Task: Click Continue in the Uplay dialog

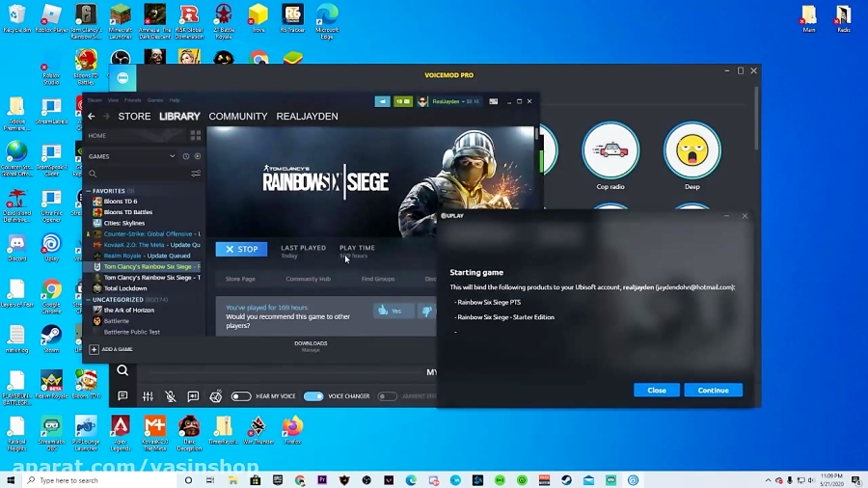Action: (x=713, y=391)
